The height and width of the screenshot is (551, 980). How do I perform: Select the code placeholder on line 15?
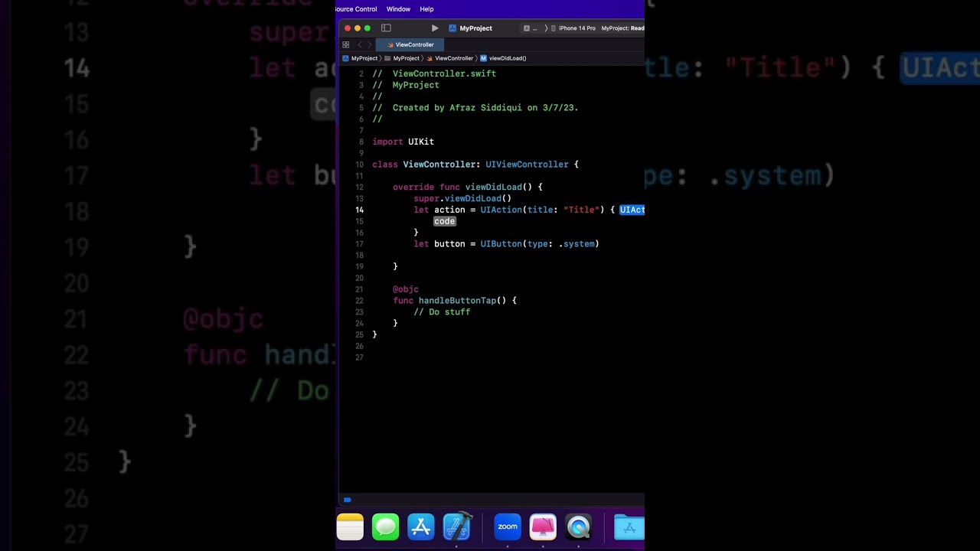point(445,221)
